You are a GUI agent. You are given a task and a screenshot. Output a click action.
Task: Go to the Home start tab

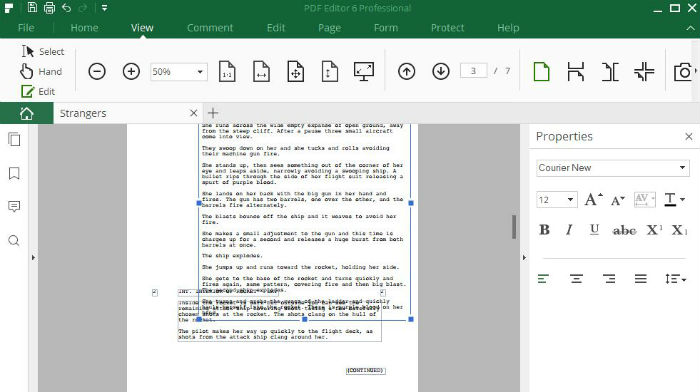click(x=26, y=113)
